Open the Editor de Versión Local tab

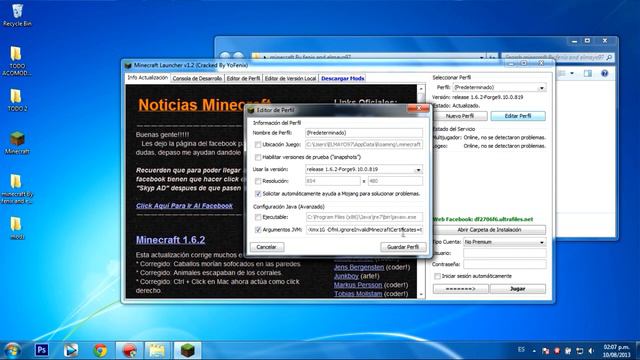coord(290,78)
